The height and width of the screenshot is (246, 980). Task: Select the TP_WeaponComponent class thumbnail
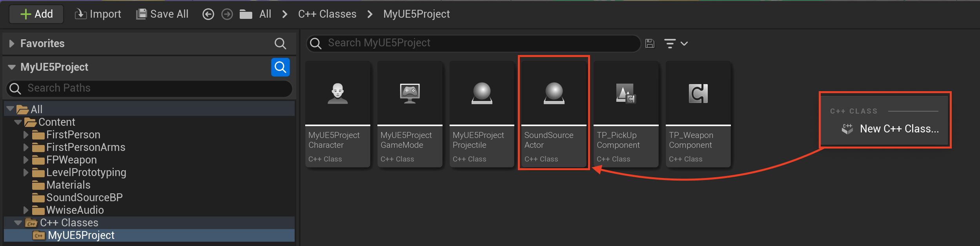pyautogui.click(x=698, y=114)
